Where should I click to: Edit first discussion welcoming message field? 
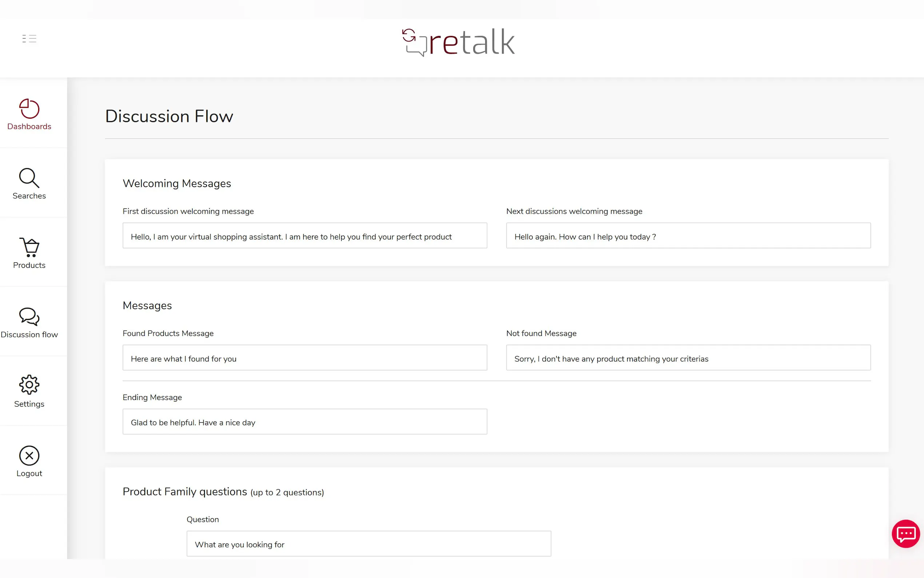click(x=304, y=235)
